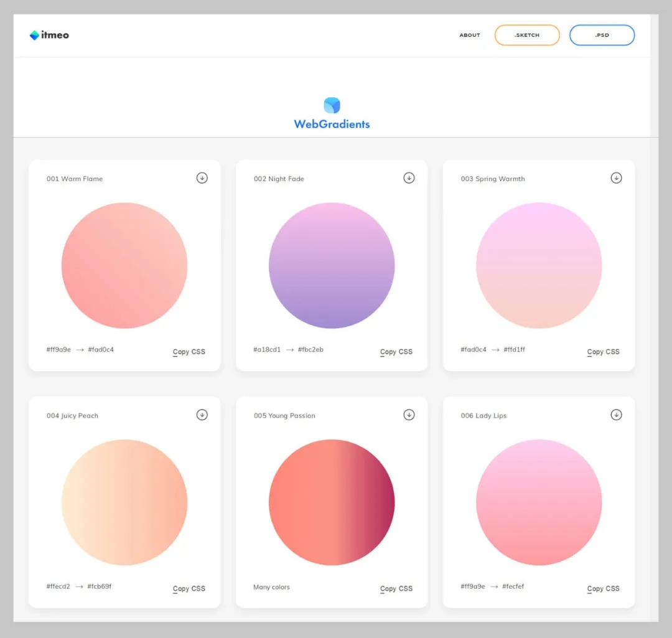The width and height of the screenshot is (672, 638).
Task: Click the WebGradients cube logo icon
Action: (x=332, y=105)
